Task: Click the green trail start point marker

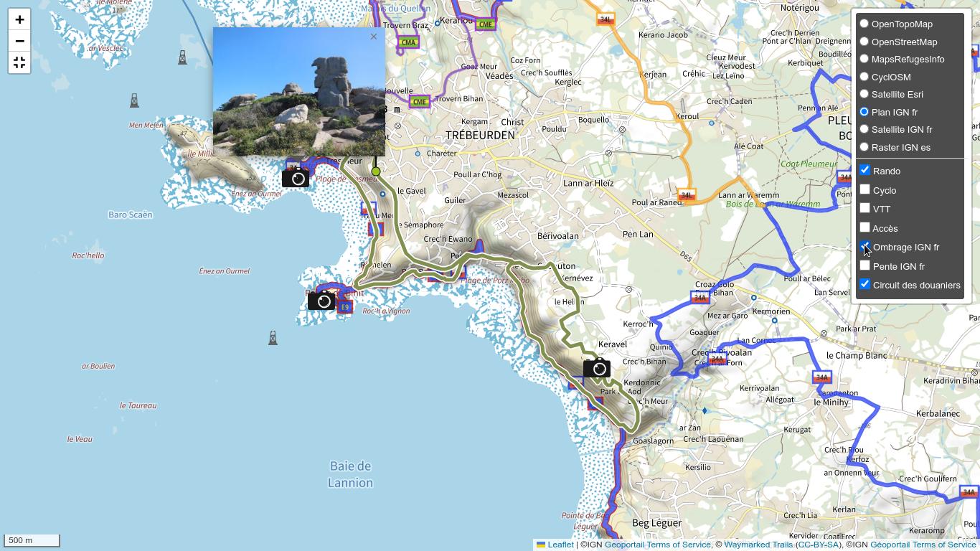Action: tap(376, 171)
